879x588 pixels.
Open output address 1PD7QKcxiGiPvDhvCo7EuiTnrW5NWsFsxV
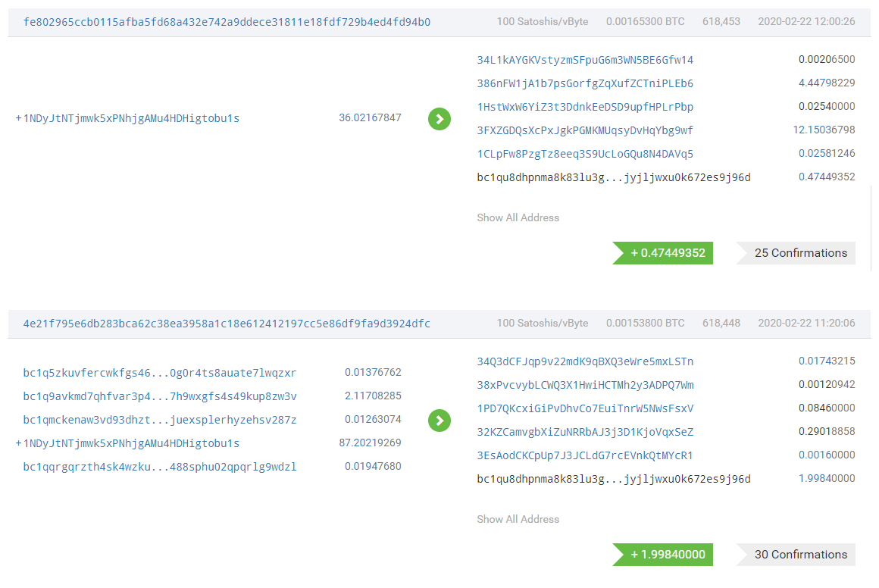pos(585,408)
